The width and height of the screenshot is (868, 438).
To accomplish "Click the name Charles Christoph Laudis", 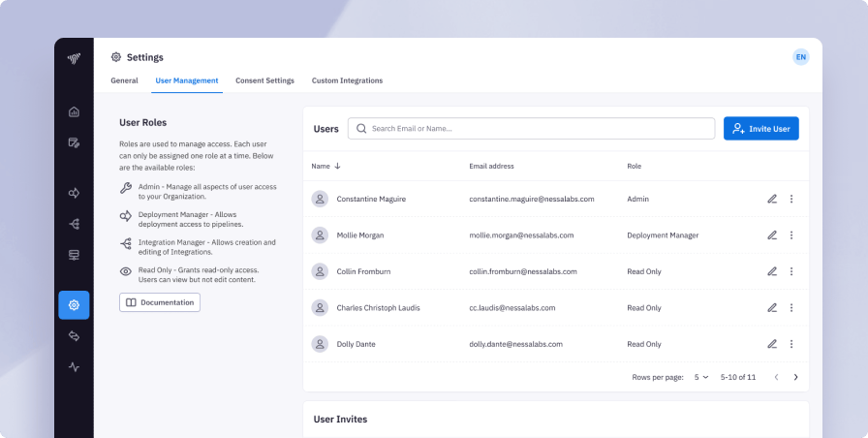I will pos(378,308).
